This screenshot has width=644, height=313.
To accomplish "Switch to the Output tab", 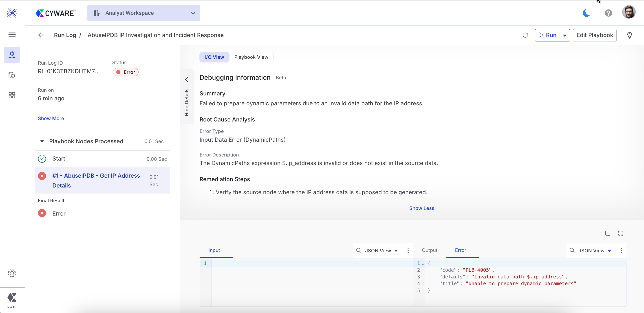I will pos(429,250).
